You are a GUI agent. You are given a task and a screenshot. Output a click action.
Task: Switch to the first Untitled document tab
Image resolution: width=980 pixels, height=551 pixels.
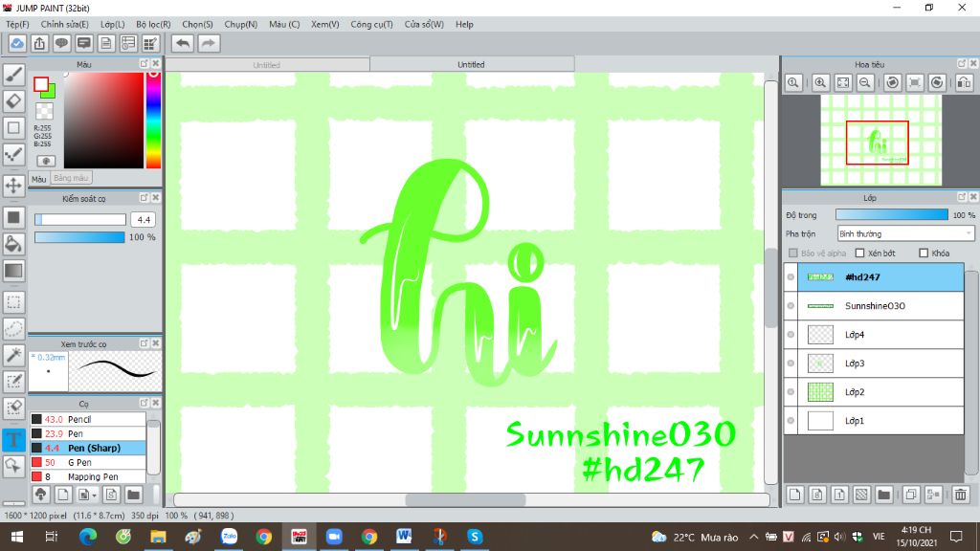coord(267,65)
